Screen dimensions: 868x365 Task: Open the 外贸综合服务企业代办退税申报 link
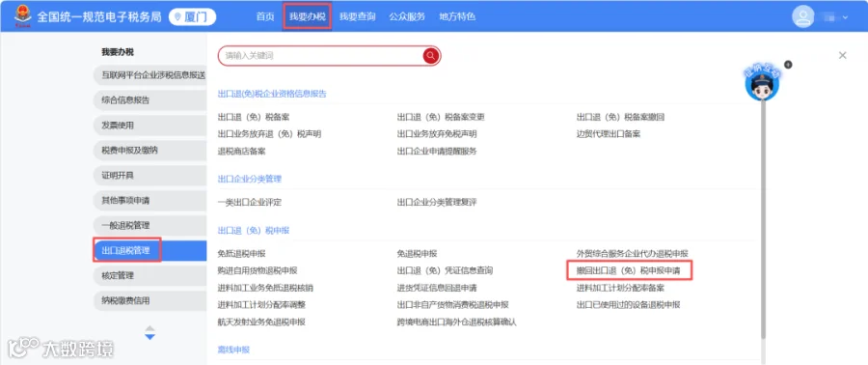pos(632,254)
